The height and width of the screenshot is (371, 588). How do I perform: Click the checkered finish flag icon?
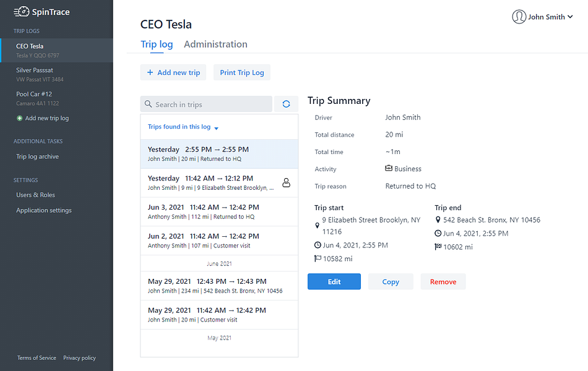(x=438, y=247)
